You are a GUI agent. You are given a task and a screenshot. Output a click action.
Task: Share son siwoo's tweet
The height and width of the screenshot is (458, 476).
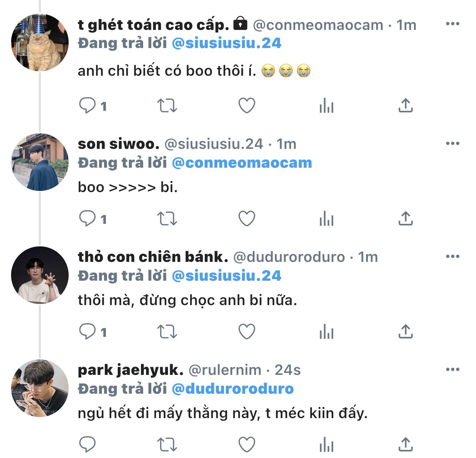click(x=406, y=219)
